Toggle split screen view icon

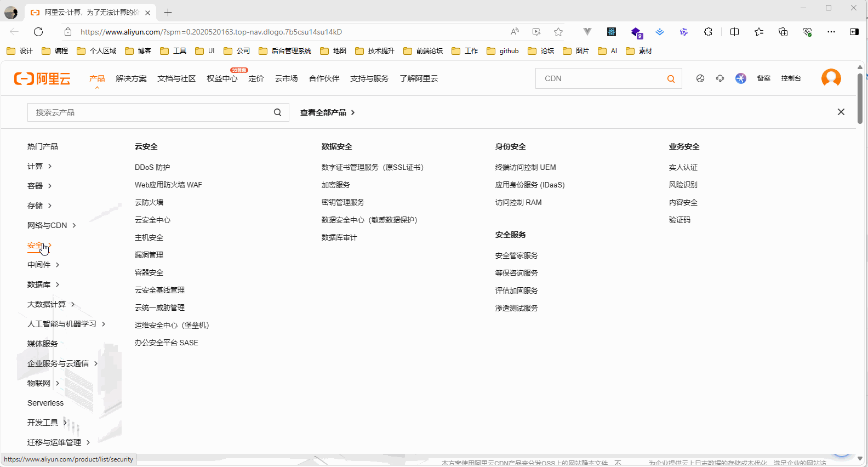tap(734, 32)
